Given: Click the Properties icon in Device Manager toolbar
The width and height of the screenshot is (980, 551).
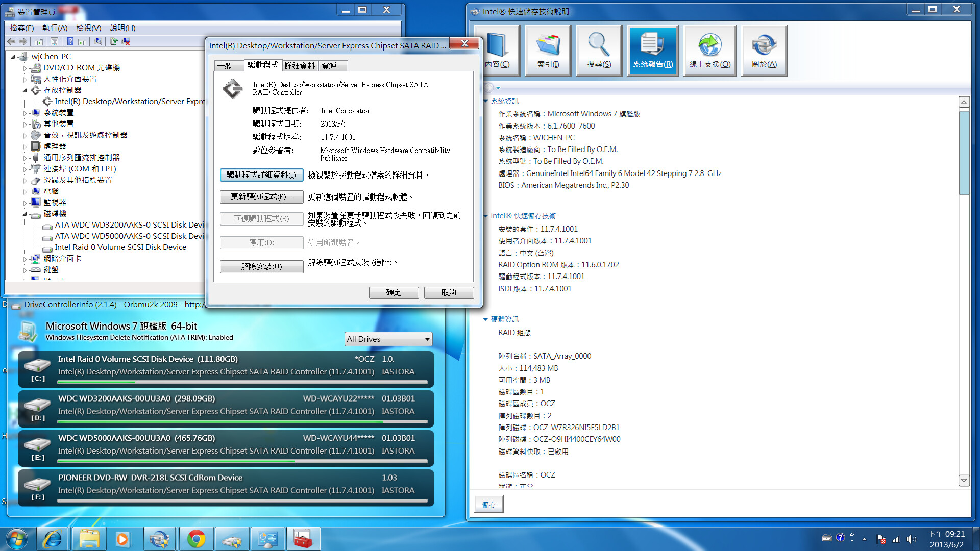Looking at the screenshot, I should [54, 41].
